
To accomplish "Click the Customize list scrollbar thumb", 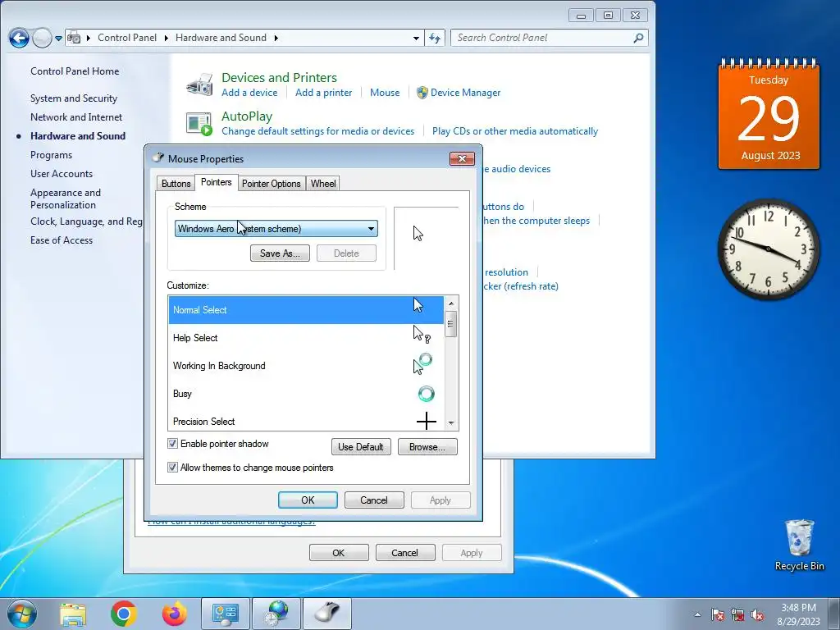I will (450, 323).
